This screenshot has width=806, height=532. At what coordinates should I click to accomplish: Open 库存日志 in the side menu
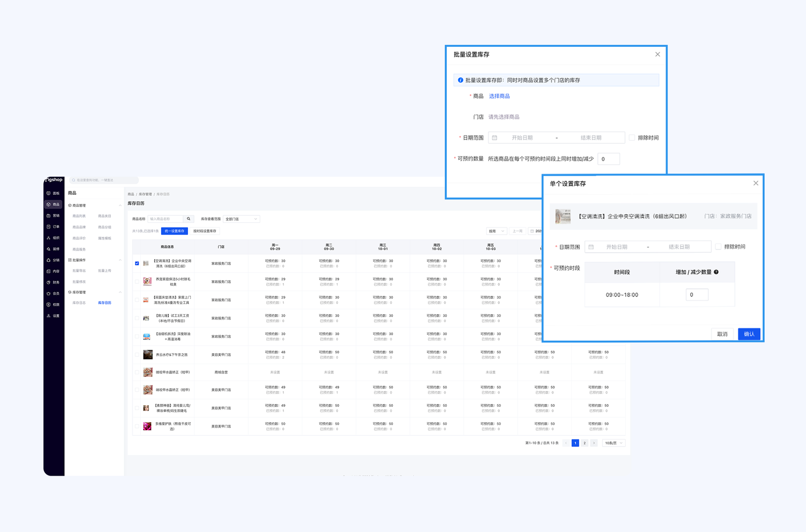79,303
